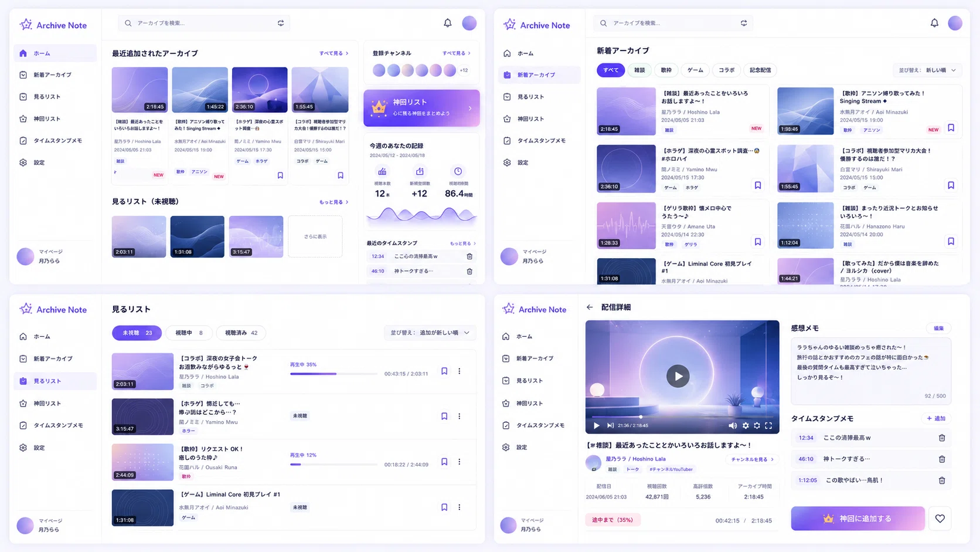Viewport: 980px width, 552px height.
Task: Open the 並び替え: 追加が新しい順 dropdown
Action: tap(430, 333)
